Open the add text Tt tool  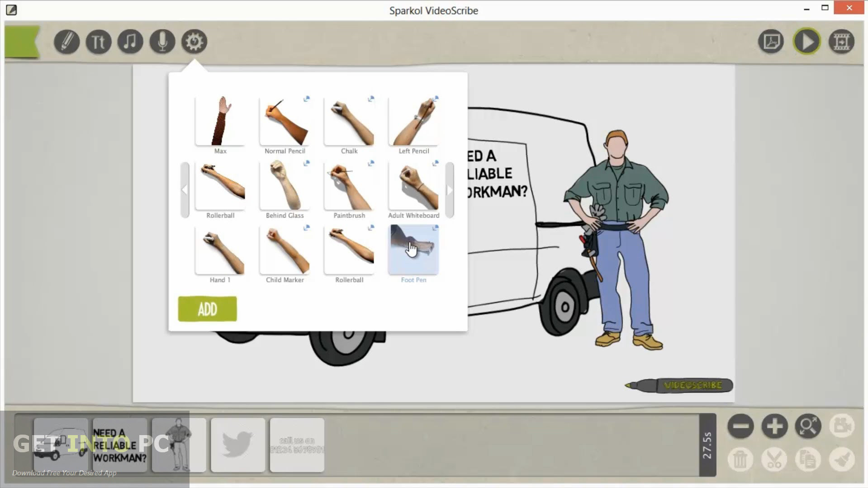coord(98,42)
